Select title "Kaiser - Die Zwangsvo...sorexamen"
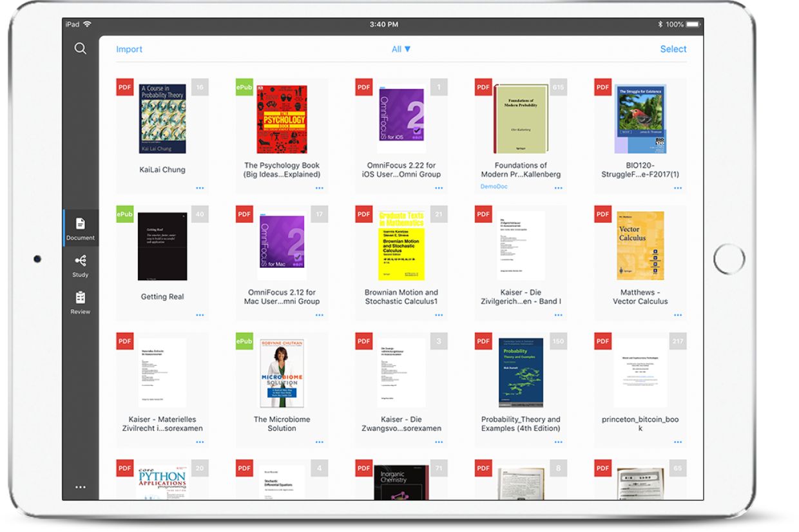 coord(401,424)
